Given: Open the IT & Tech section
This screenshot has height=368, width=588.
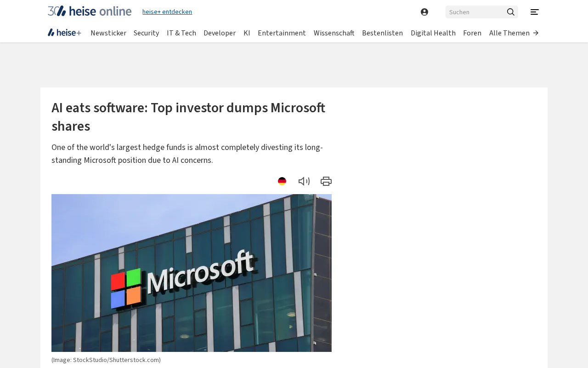Looking at the screenshot, I should (181, 33).
